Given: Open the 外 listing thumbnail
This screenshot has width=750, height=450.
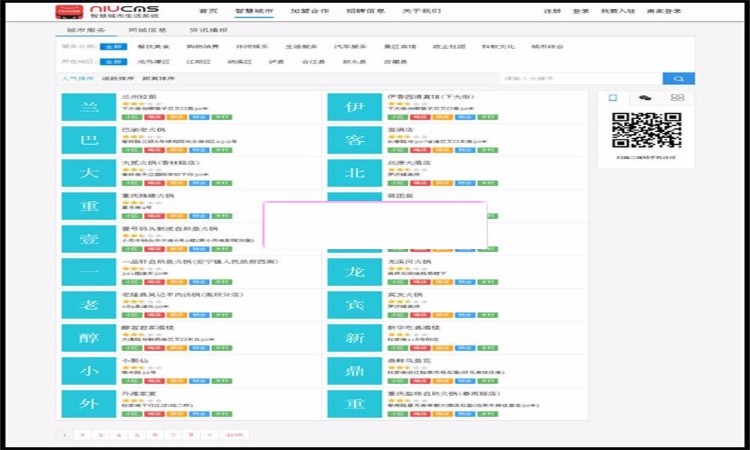Looking at the screenshot, I should coord(88,404).
